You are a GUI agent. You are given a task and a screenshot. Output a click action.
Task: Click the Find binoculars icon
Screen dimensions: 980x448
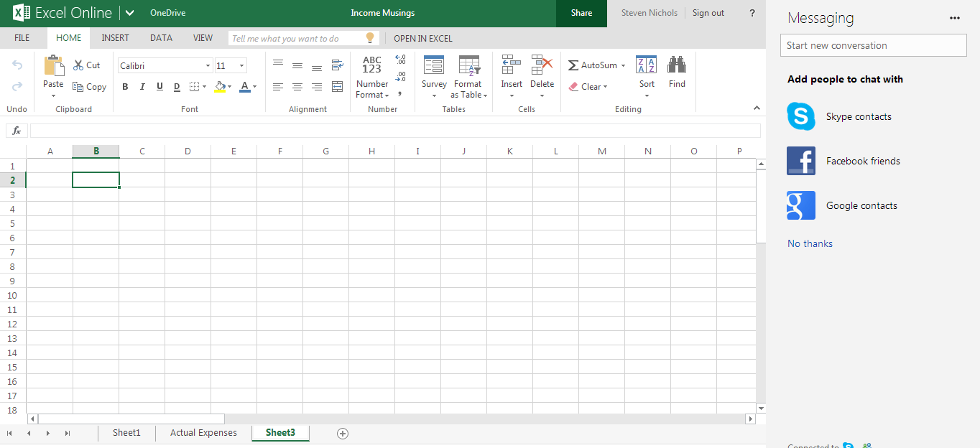[x=677, y=65]
